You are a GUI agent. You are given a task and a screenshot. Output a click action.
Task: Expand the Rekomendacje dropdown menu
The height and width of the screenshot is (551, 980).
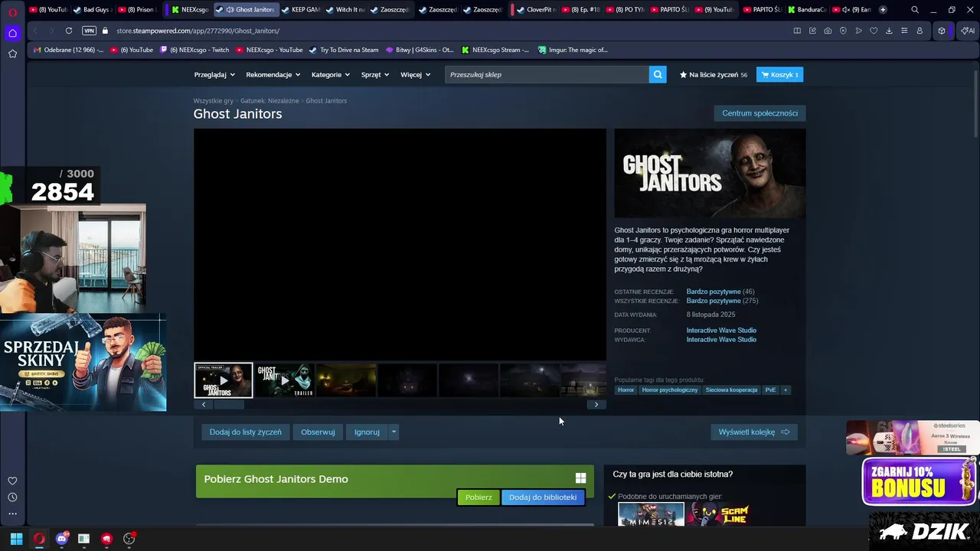(x=273, y=74)
